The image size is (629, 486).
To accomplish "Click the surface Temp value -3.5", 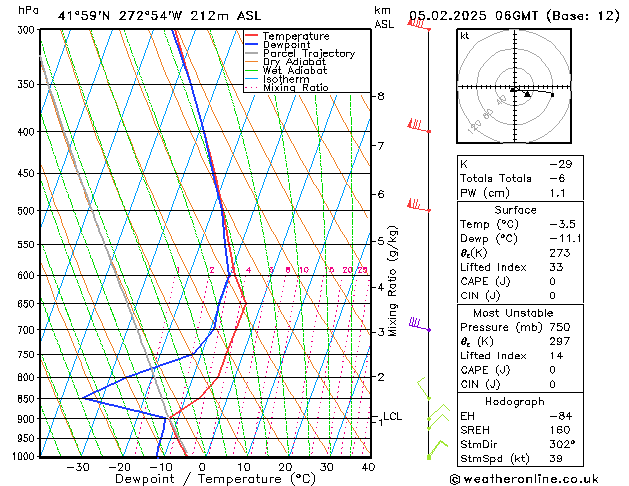I will click(562, 224).
